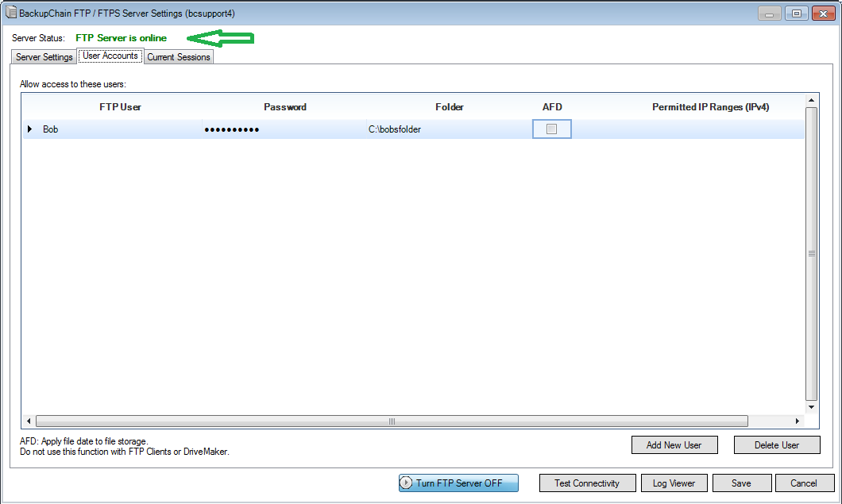Maximize the BackupChain settings window
Image resolution: width=842 pixels, height=504 pixels.
(797, 13)
